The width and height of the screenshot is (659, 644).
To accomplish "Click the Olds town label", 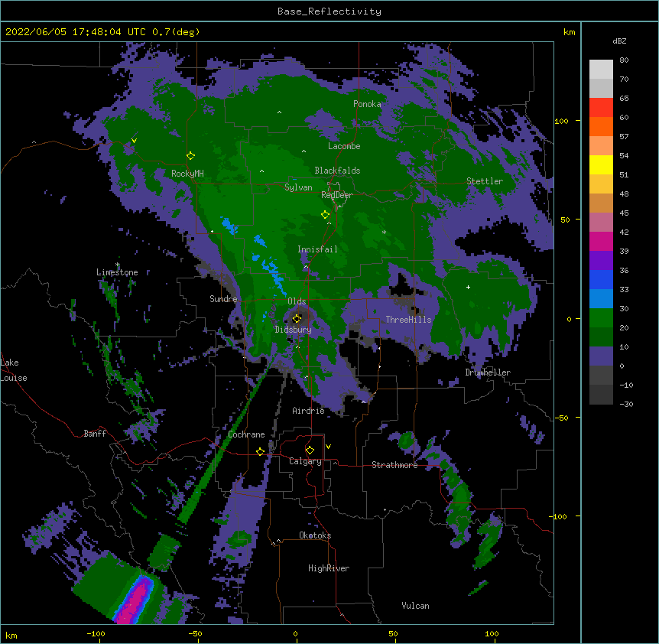I will point(297,301).
